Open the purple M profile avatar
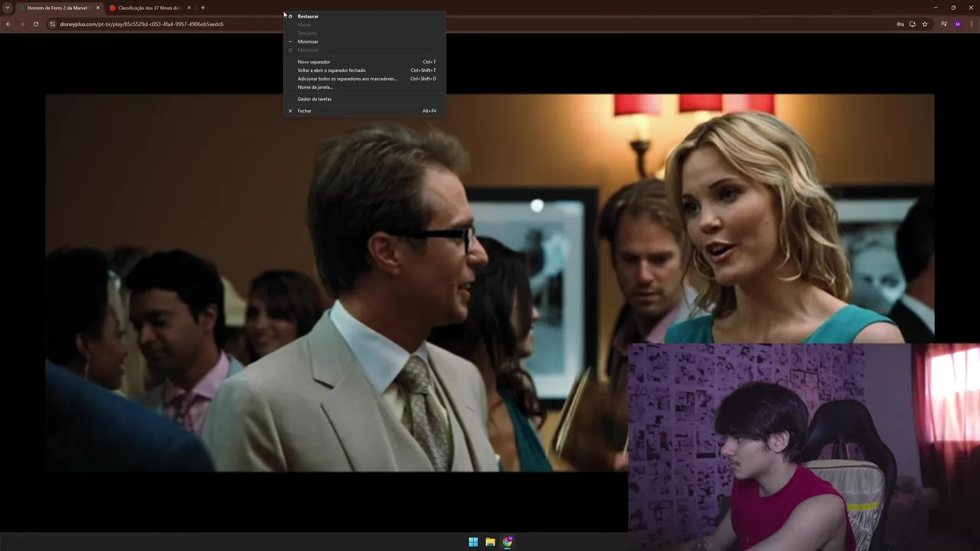 click(958, 24)
